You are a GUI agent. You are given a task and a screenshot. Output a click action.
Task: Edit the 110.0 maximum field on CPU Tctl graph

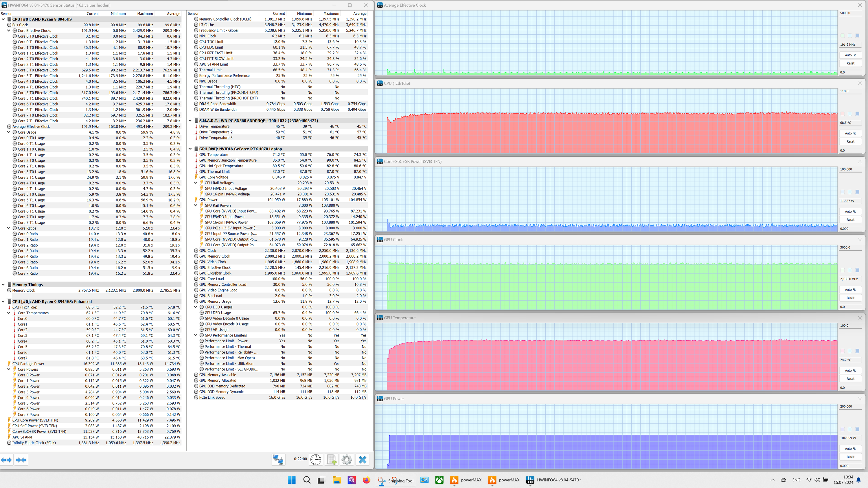click(x=850, y=91)
